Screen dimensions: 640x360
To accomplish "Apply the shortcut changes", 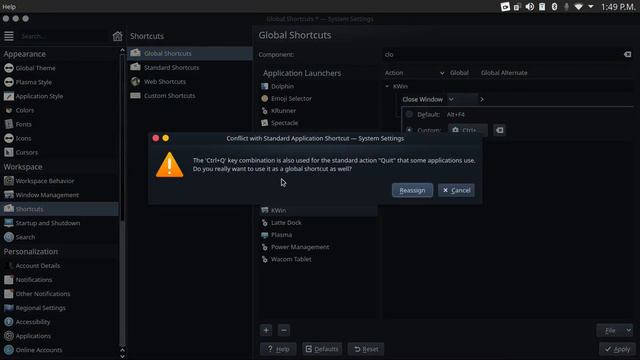I will (x=617, y=349).
